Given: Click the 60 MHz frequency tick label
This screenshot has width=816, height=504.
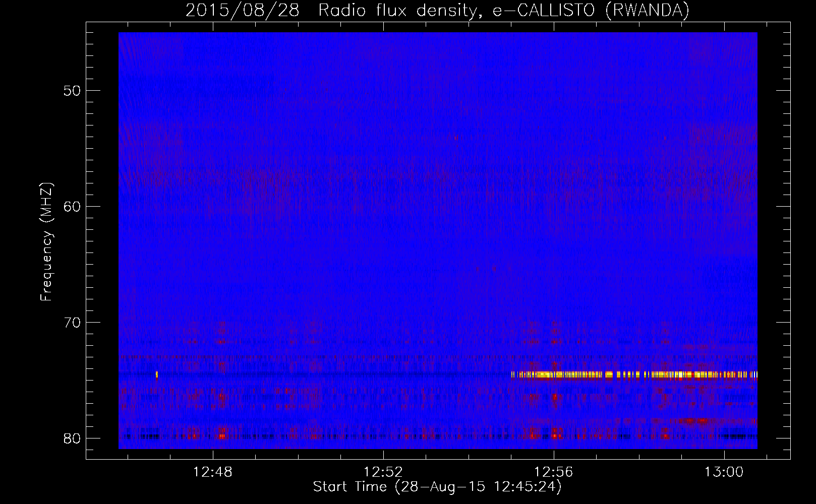Looking at the screenshot, I should pos(72,207).
